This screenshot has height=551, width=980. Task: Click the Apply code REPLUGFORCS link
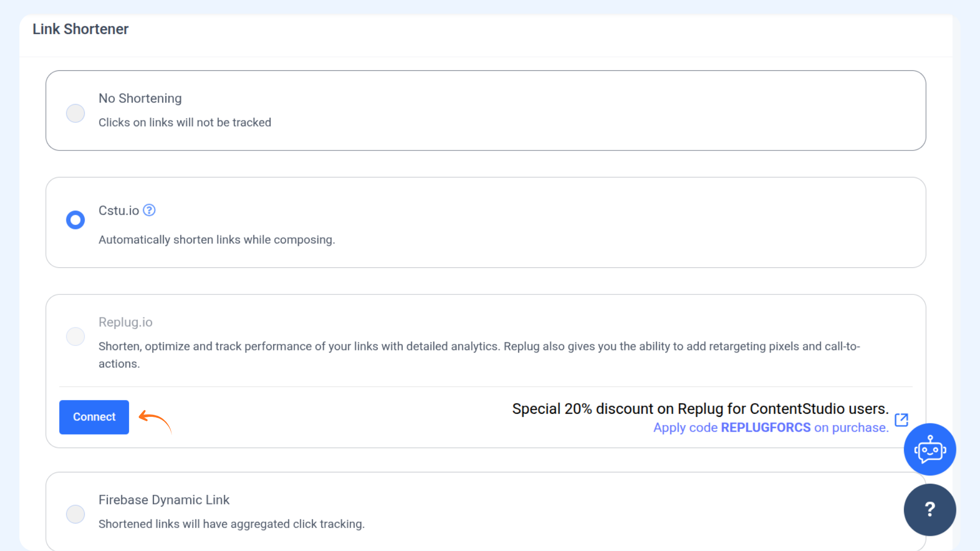[x=771, y=428]
